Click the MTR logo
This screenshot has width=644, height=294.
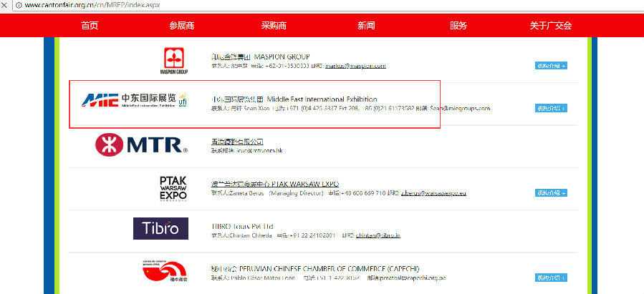(x=141, y=145)
